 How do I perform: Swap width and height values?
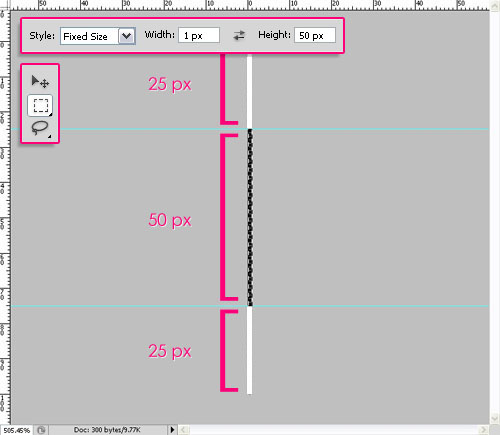pyautogui.click(x=239, y=35)
